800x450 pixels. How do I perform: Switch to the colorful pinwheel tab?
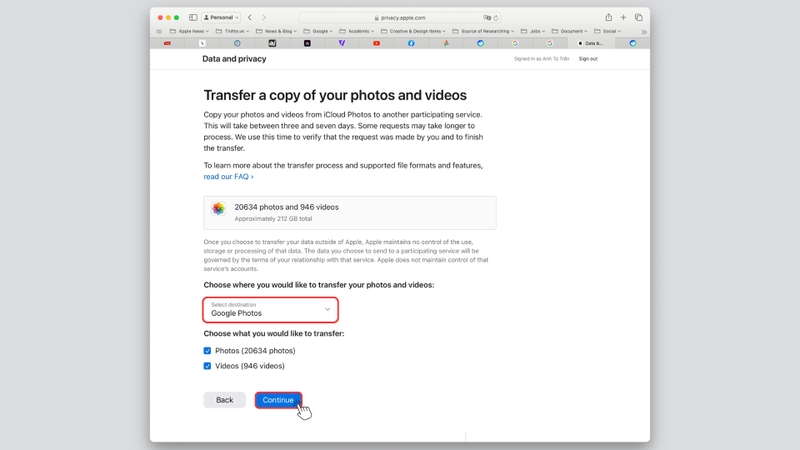tap(446, 43)
